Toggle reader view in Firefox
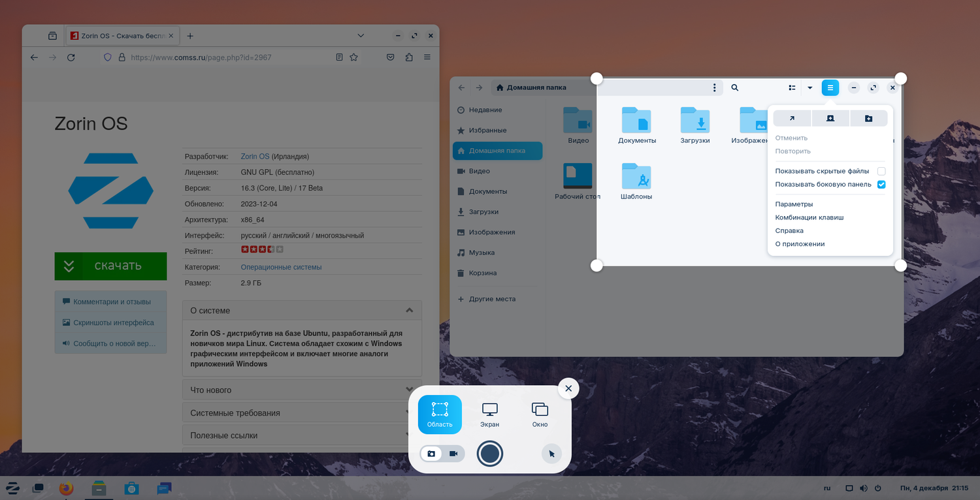The image size is (980, 500). pos(339,57)
